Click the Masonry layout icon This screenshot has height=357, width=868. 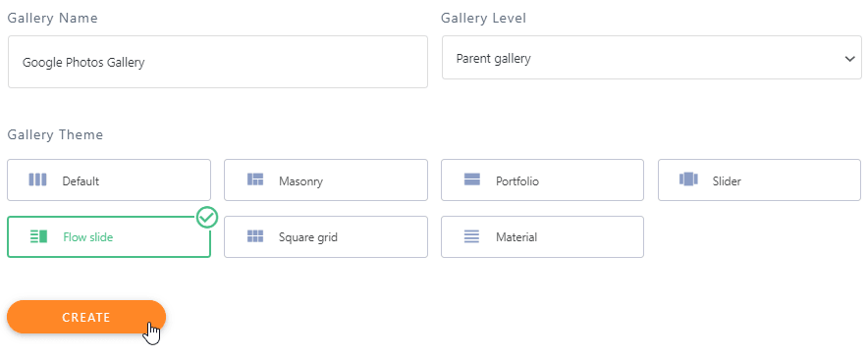point(254,179)
